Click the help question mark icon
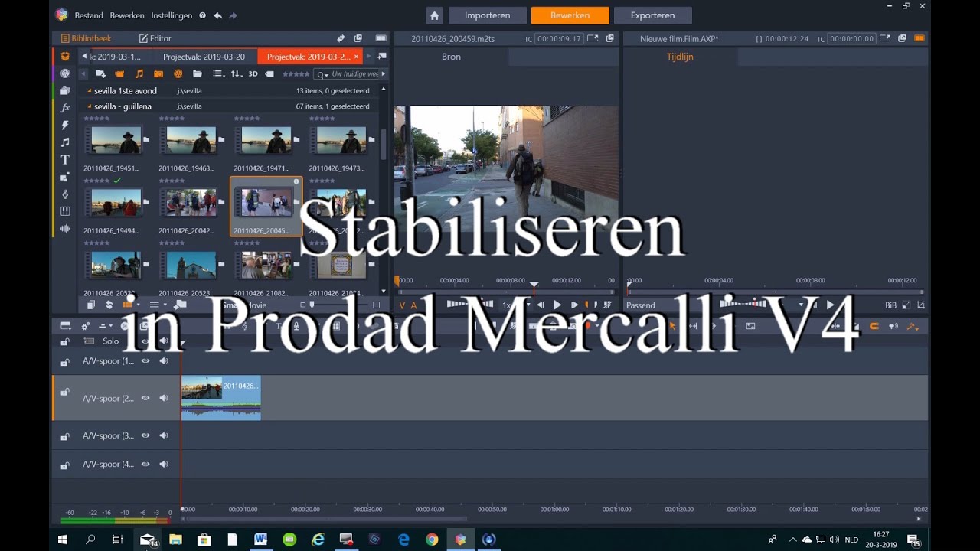This screenshot has width=980, height=551. (202, 15)
